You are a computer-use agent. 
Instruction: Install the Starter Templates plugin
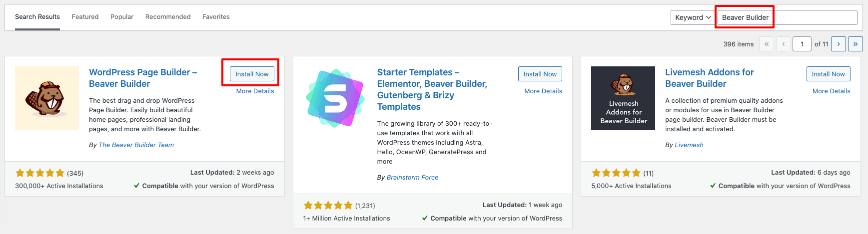tap(540, 74)
